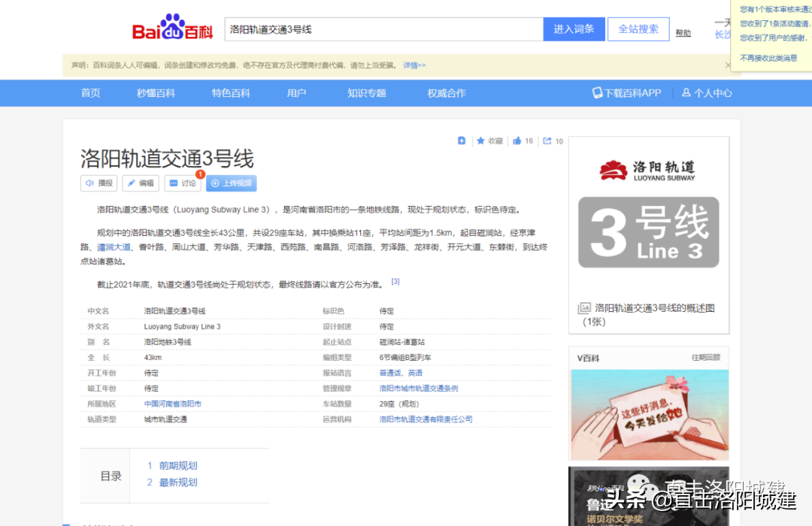Open 洛阳轨道交通3号线的概述图 album link
The height and width of the screenshot is (526, 812).
click(x=655, y=308)
